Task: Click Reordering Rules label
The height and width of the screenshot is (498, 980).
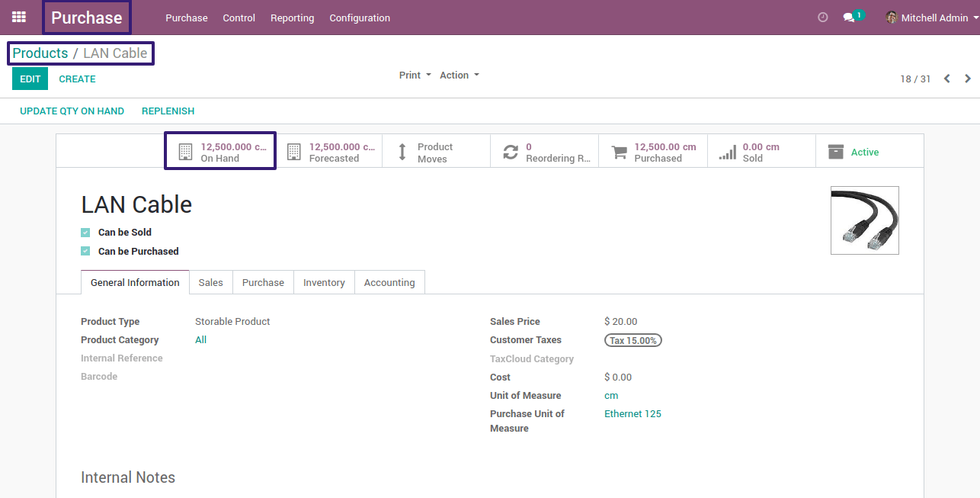Action: pos(559,159)
